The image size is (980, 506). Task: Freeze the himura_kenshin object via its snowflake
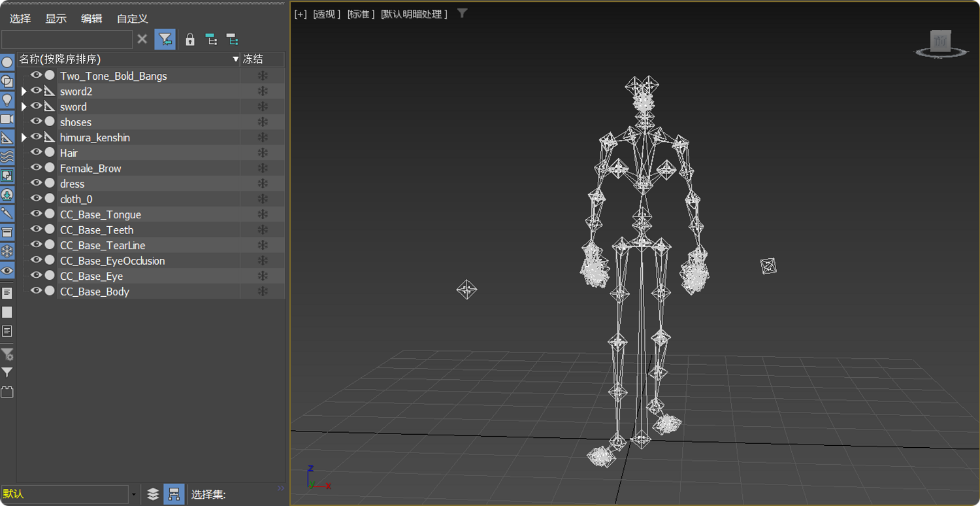(x=263, y=137)
